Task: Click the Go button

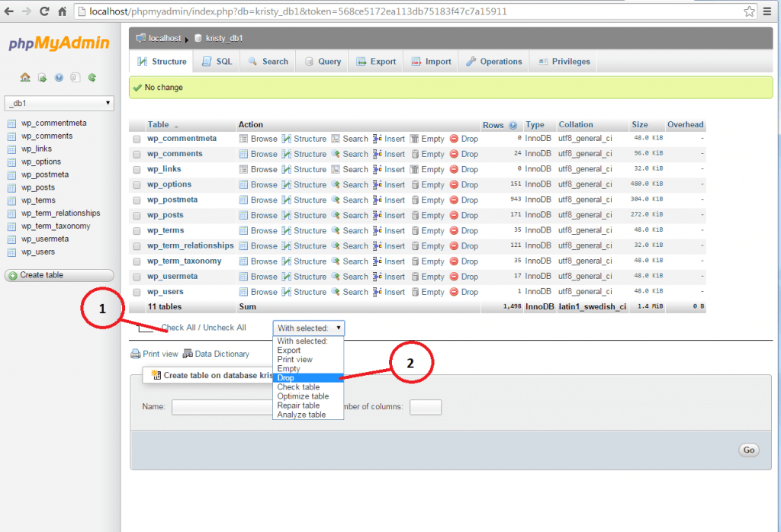Action: (x=748, y=450)
